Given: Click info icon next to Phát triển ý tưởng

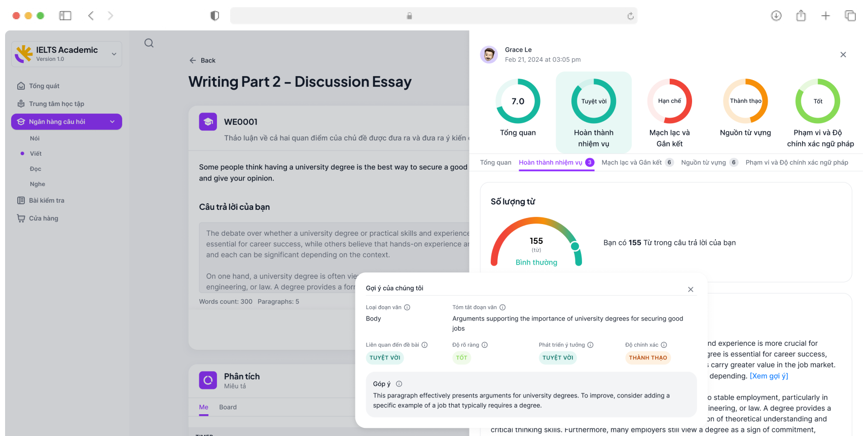Looking at the screenshot, I should (x=590, y=345).
